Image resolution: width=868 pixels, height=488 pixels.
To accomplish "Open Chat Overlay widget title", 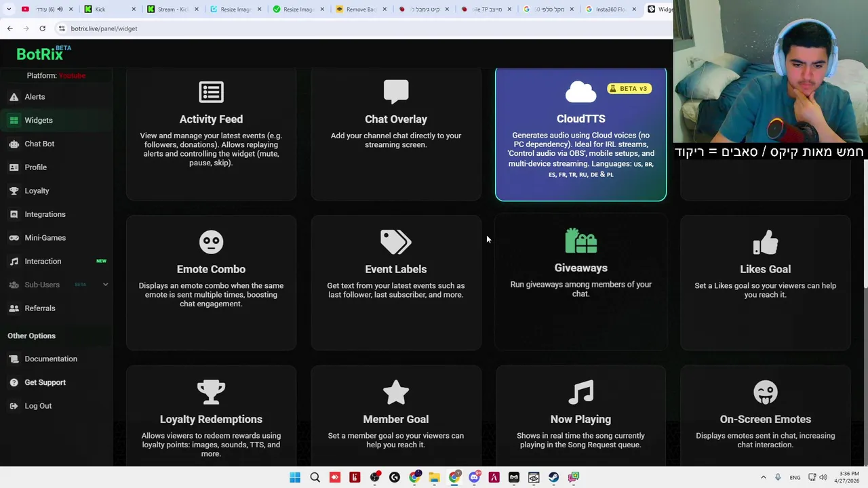I will (x=396, y=119).
